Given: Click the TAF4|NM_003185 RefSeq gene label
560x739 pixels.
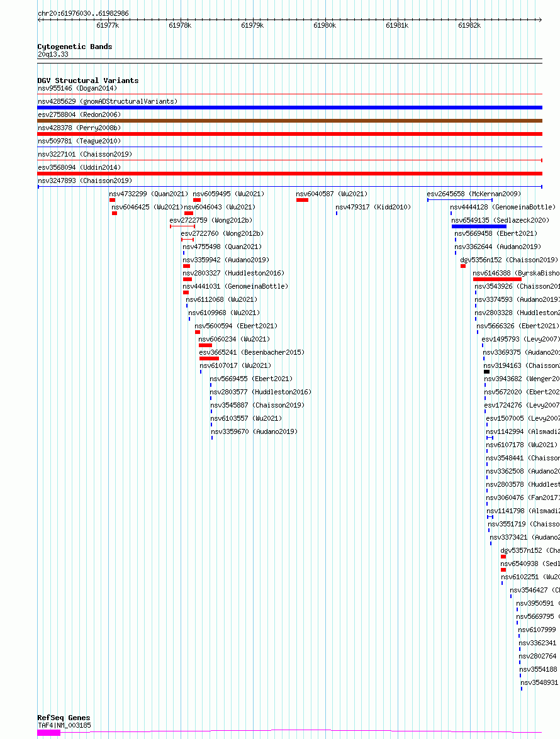Looking at the screenshot, I should pos(65,725).
